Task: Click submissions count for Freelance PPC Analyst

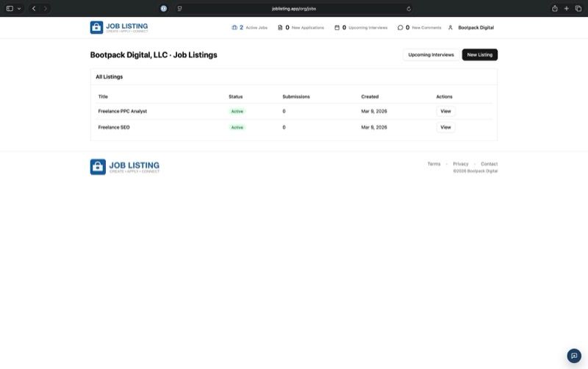Action: (284, 111)
